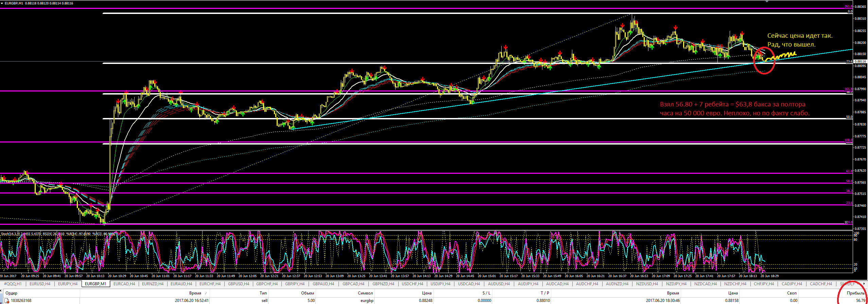Viewport: 868px width, 304px height.
Task: Select the AUDJPY,H4 tab
Action: click(528, 284)
